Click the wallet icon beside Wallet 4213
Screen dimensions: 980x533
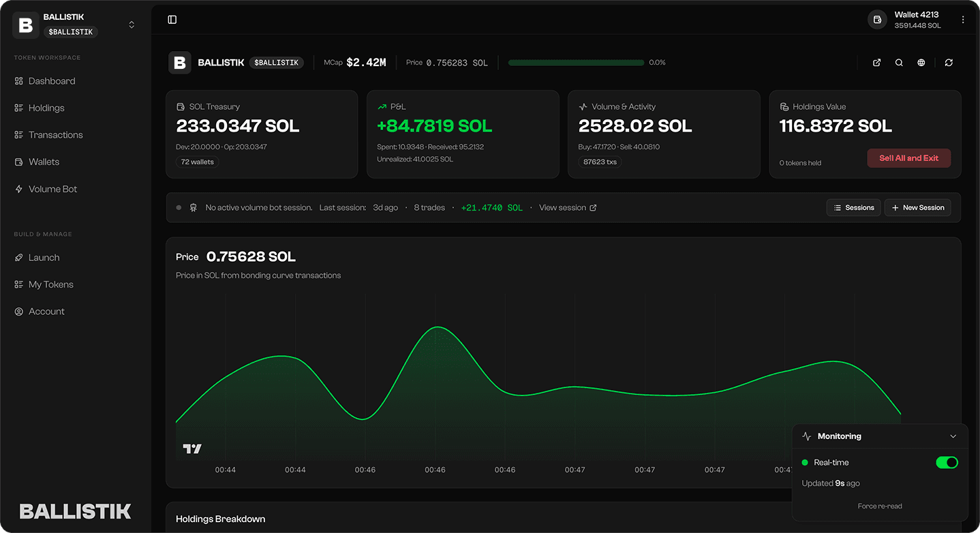pyautogui.click(x=878, y=20)
